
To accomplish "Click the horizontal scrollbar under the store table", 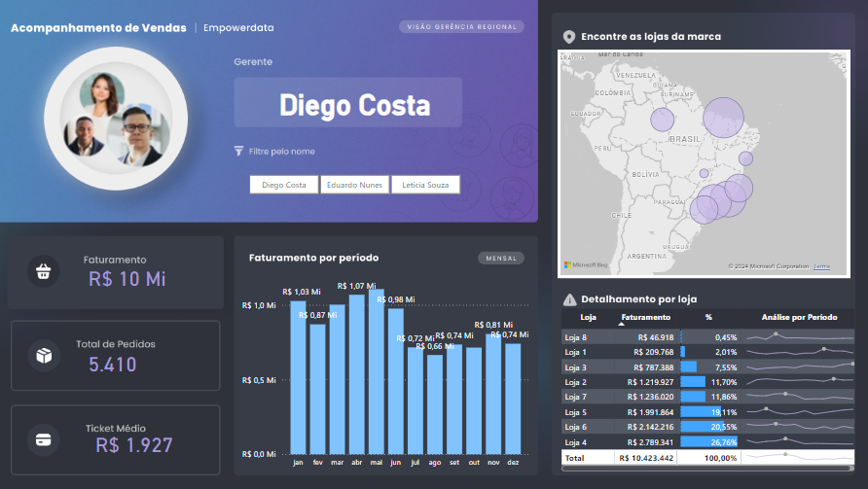I will click(706, 469).
